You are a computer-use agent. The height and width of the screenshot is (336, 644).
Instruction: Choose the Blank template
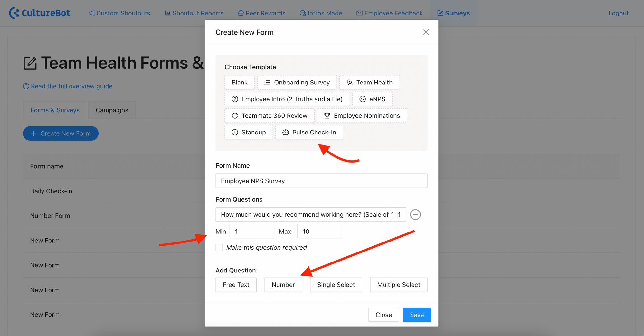pyautogui.click(x=240, y=82)
